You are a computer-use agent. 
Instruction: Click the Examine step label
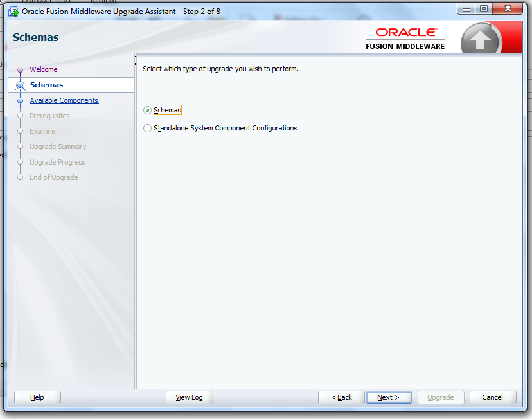pos(42,131)
